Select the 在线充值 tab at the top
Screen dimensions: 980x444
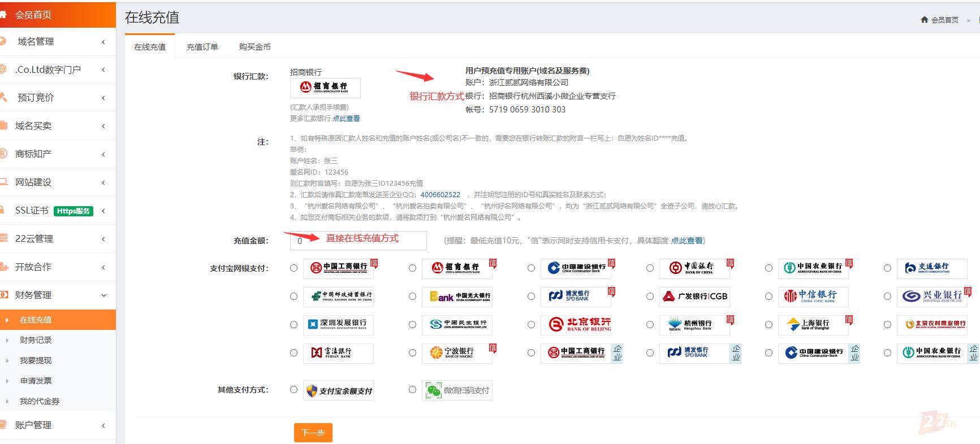150,47
